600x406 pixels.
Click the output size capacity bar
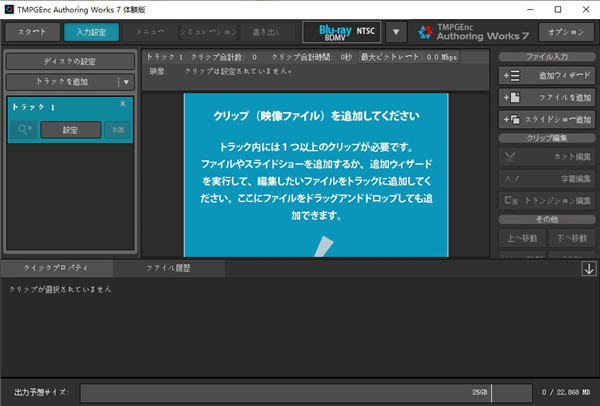point(305,393)
